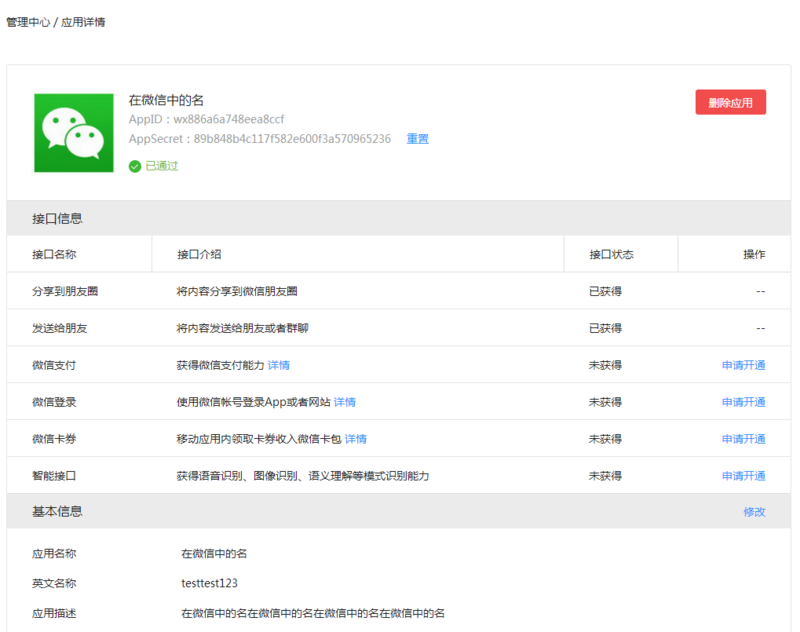Click 已获得 status in 发送给朋友 row
The image size is (800, 632).
tap(606, 328)
